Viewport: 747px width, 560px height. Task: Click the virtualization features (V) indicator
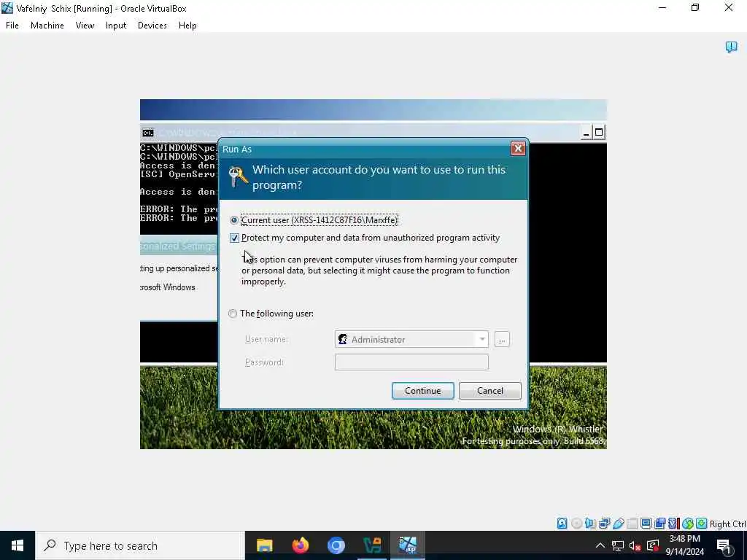(x=673, y=524)
